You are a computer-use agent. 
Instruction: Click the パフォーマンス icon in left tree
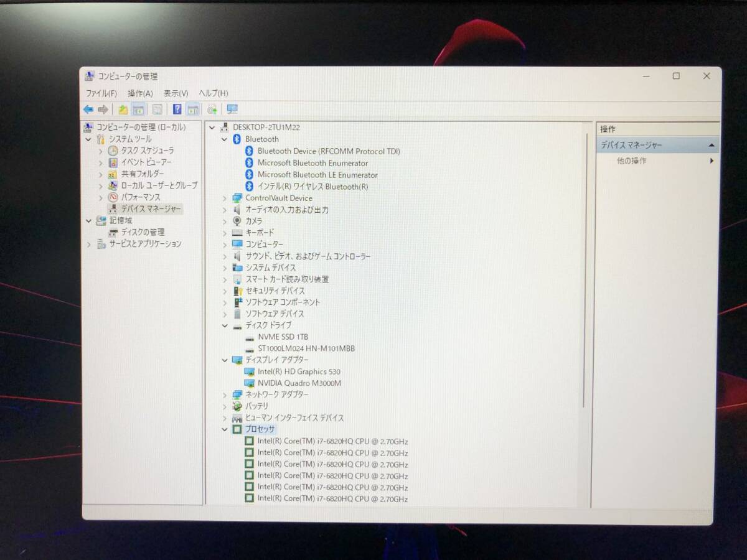(x=113, y=197)
